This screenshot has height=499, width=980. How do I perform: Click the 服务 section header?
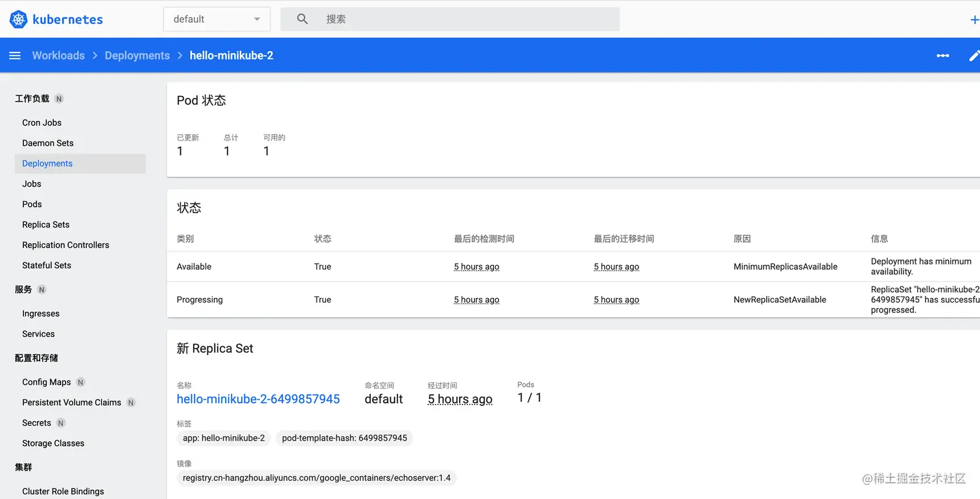pyautogui.click(x=23, y=290)
